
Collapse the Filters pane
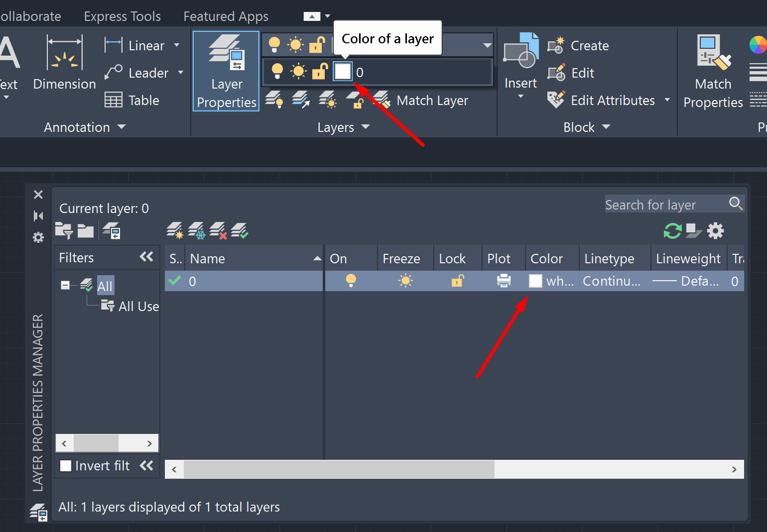[146, 257]
